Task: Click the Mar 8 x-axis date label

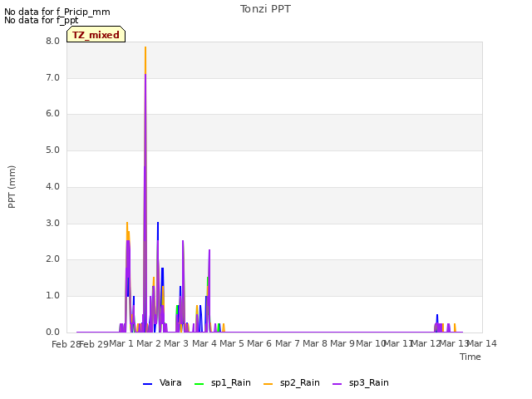Action: pyautogui.click(x=315, y=343)
